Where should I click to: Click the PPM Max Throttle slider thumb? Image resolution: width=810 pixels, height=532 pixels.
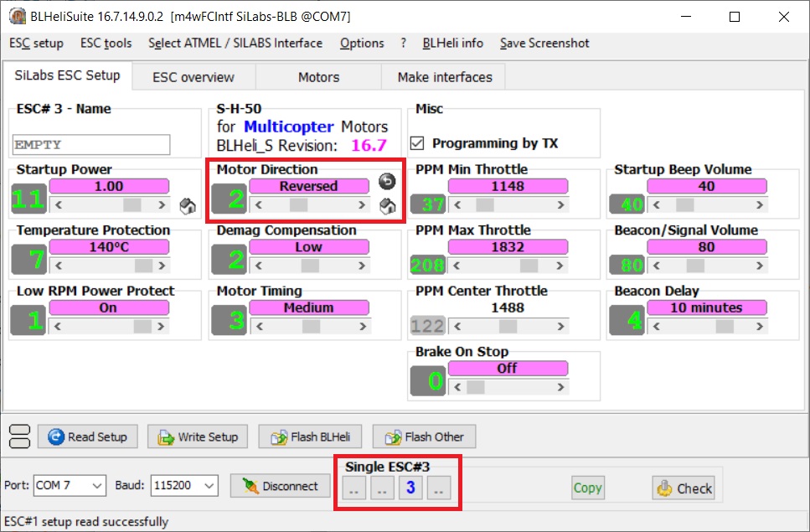(x=529, y=266)
